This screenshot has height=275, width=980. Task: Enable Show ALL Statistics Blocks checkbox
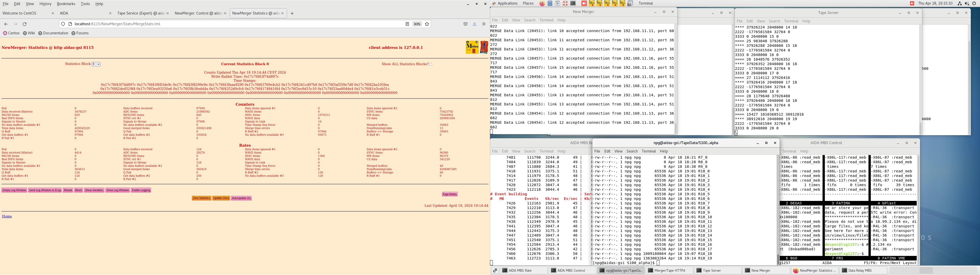(x=431, y=64)
